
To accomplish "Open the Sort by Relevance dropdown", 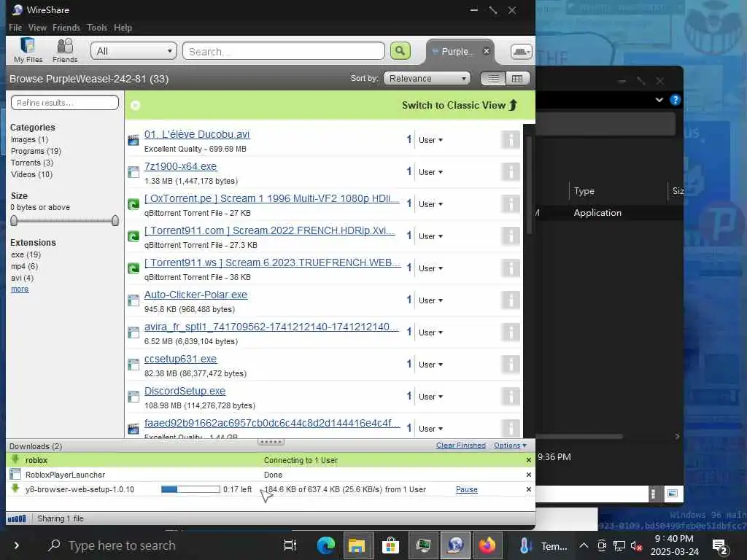I will point(427,79).
